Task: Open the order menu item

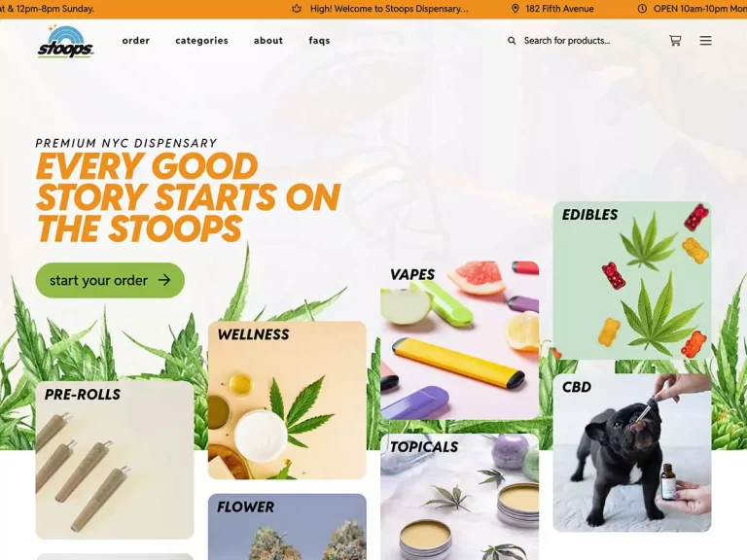Action: click(136, 41)
